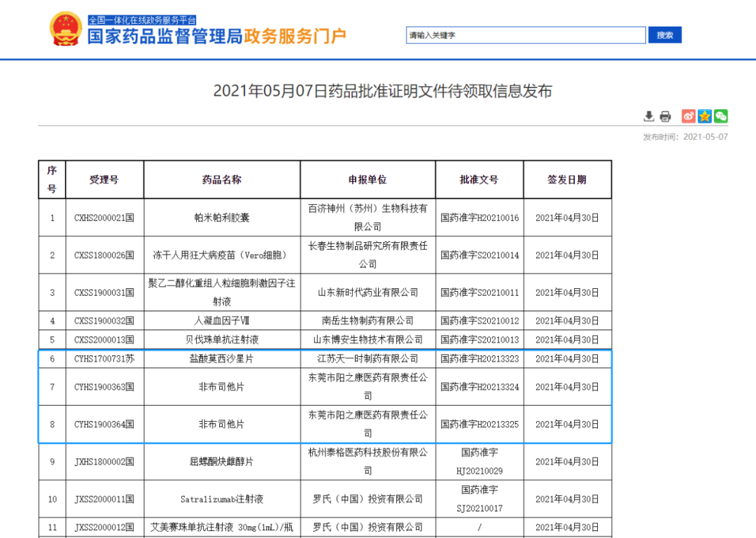This screenshot has height=538, width=756.
Task: Click the 批准文号 column header
Action: [x=479, y=180]
